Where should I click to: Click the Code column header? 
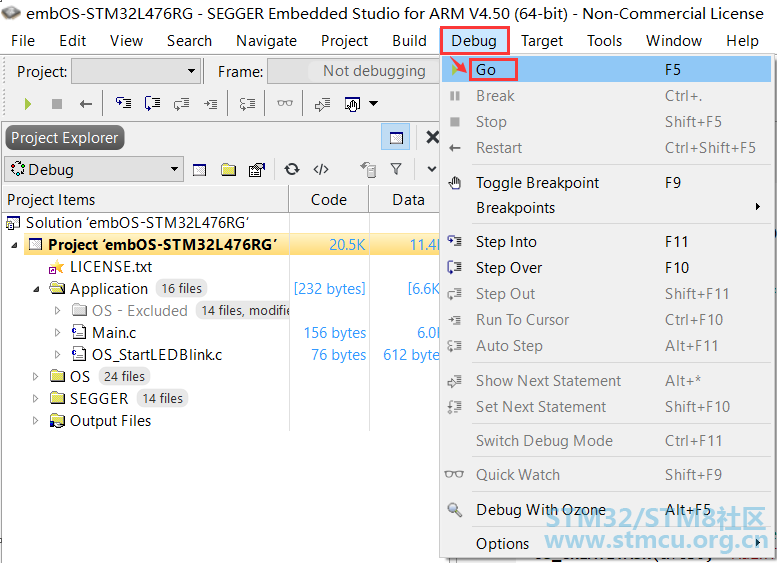point(329,199)
